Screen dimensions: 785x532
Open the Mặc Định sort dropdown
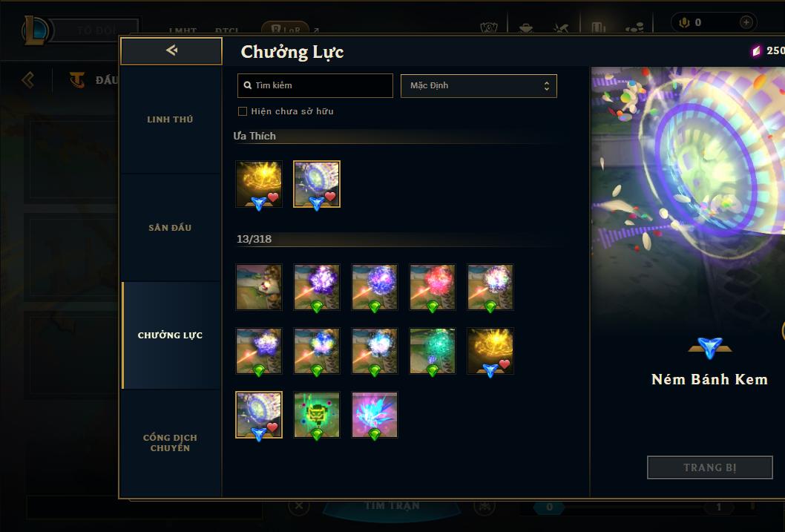(479, 85)
